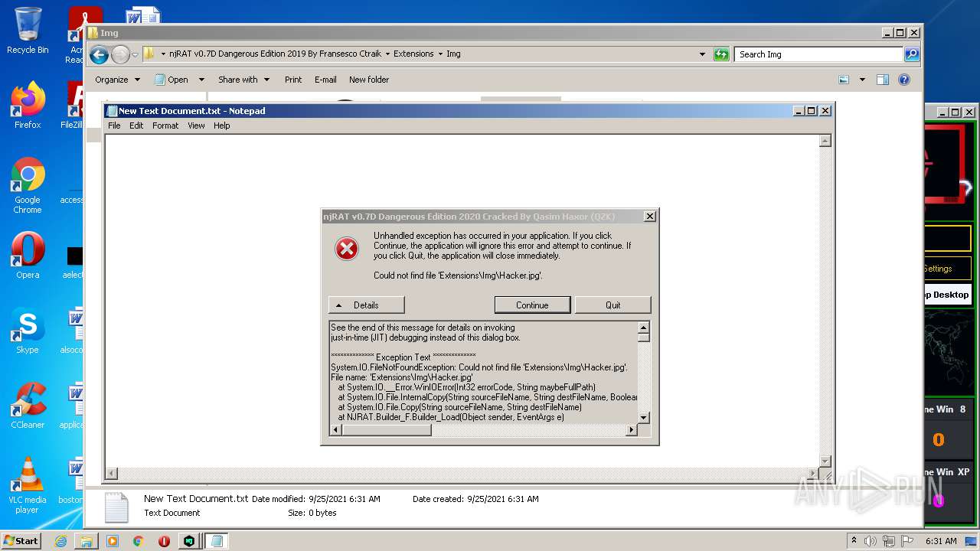Viewport: 980px width, 551px height.
Task: Click Quit in the error dialog
Action: (613, 305)
